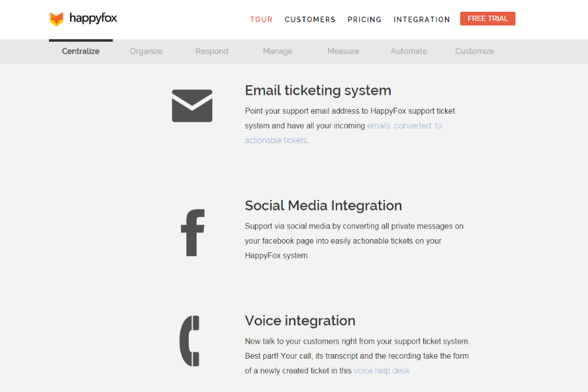The height and width of the screenshot is (392, 588).
Task: Click the telephone handset icon
Action: [x=190, y=341]
